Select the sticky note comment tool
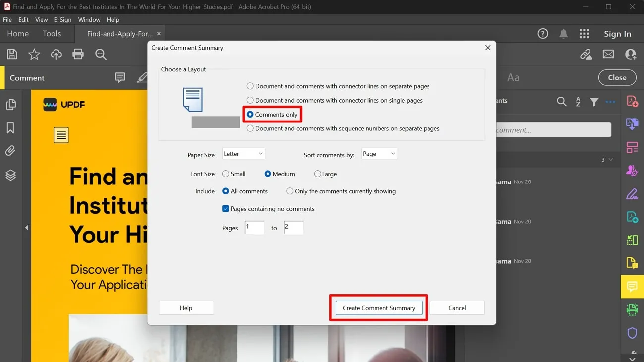The height and width of the screenshot is (362, 644). tap(120, 78)
